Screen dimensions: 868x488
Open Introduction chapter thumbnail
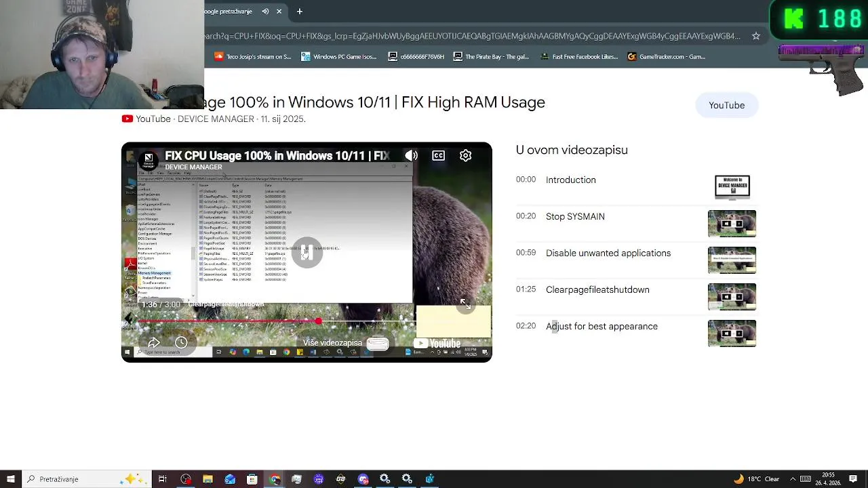pyautogui.click(x=732, y=187)
